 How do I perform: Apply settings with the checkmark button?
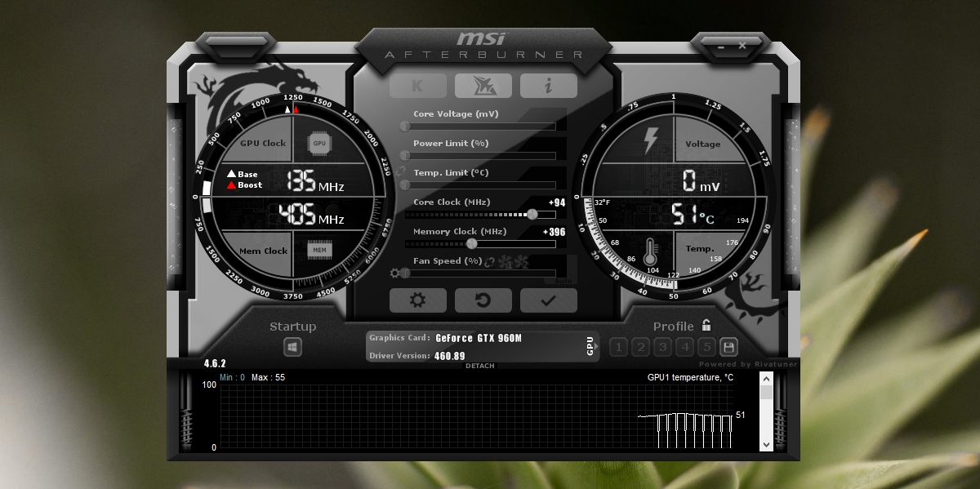tap(549, 300)
